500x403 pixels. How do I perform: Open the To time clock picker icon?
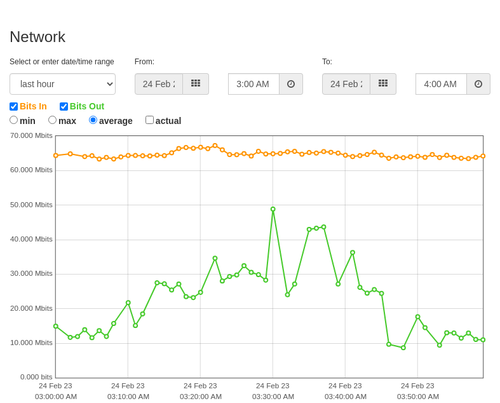point(478,84)
